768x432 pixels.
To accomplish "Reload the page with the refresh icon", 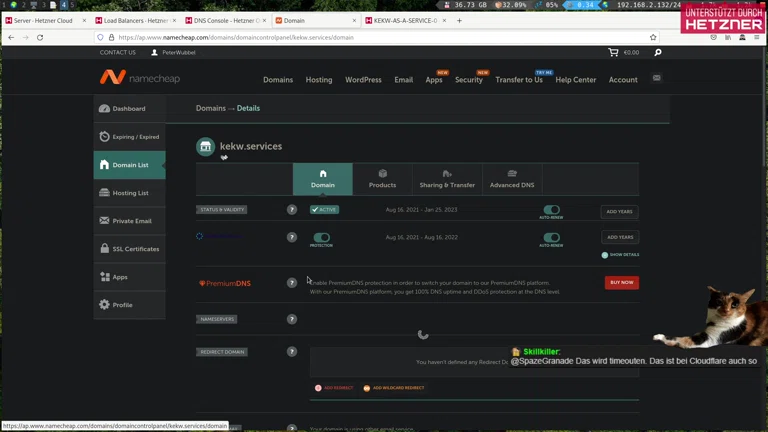I will click(40, 37).
